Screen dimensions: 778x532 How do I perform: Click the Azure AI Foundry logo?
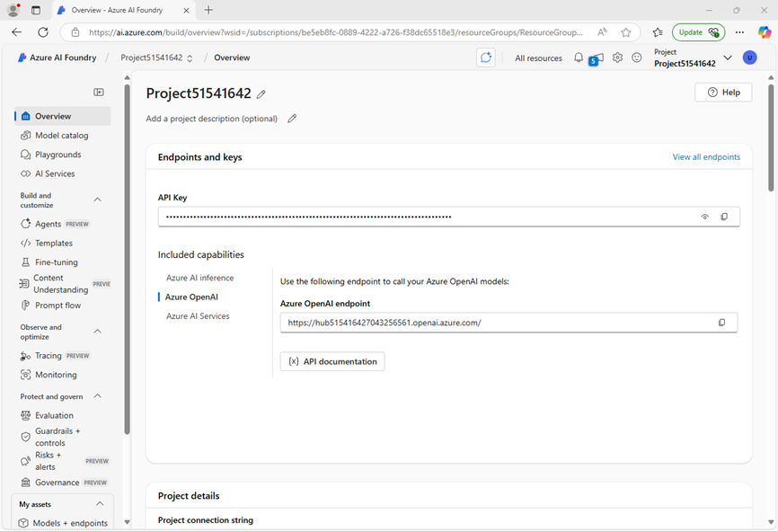pyautogui.click(x=57, y=58)
